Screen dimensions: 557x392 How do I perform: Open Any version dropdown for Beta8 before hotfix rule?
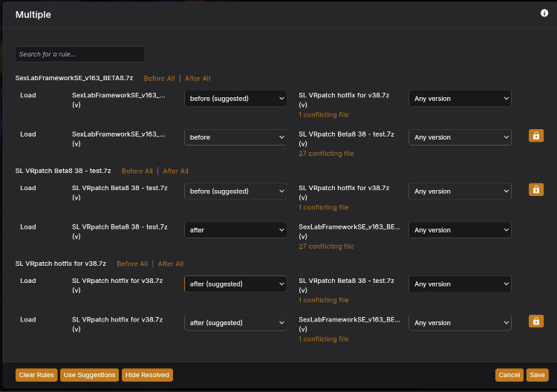[460, 191]
